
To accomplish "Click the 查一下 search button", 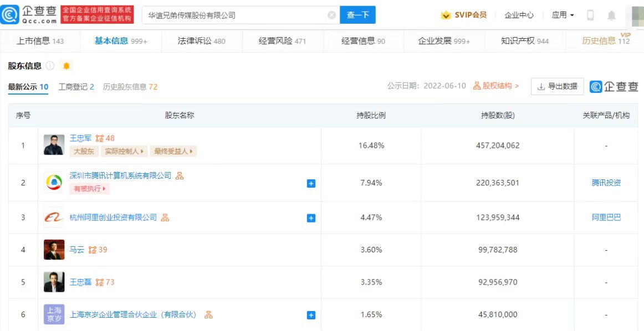I will tap(357, 15).
